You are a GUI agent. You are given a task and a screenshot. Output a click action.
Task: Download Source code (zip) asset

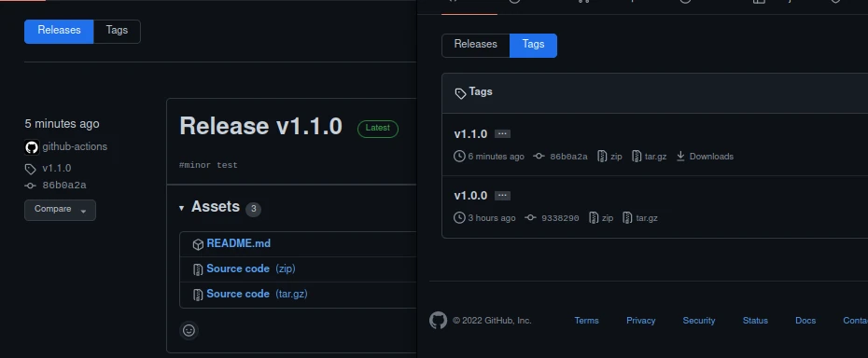coord(251,268)
